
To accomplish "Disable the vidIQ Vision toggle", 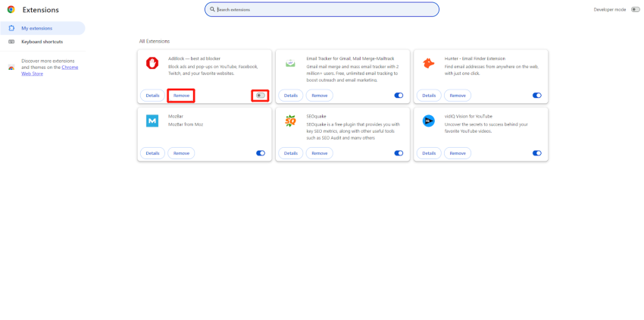I will [536, 153].
